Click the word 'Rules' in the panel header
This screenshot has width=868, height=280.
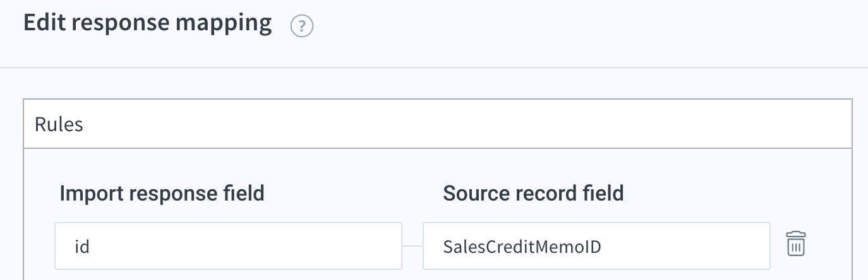59,124
